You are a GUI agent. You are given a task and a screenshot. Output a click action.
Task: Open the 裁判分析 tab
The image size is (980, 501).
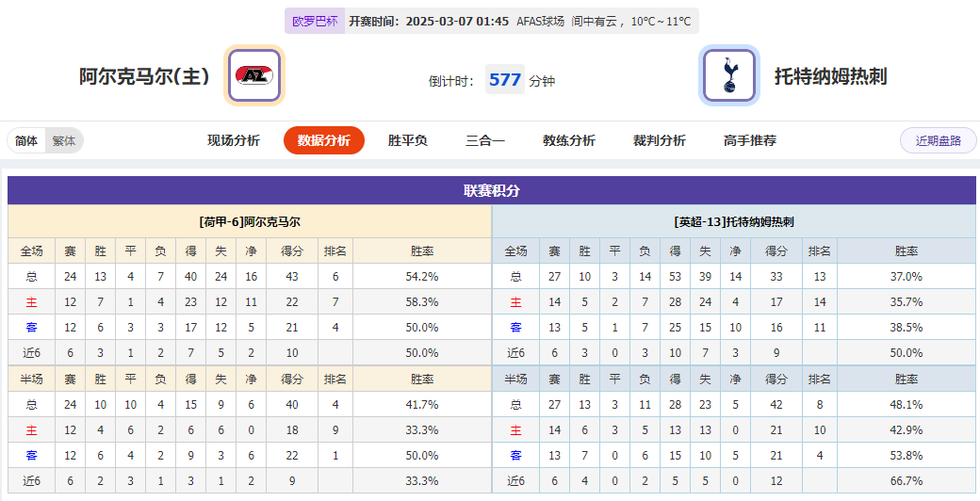660,140
